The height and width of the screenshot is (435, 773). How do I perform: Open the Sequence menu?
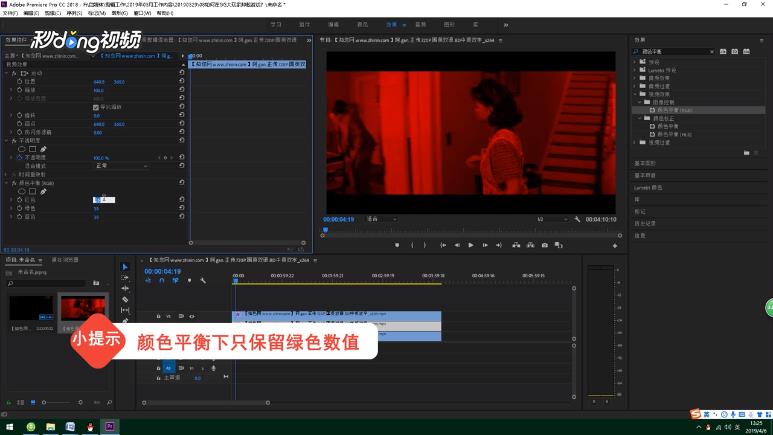pos(74,13)
